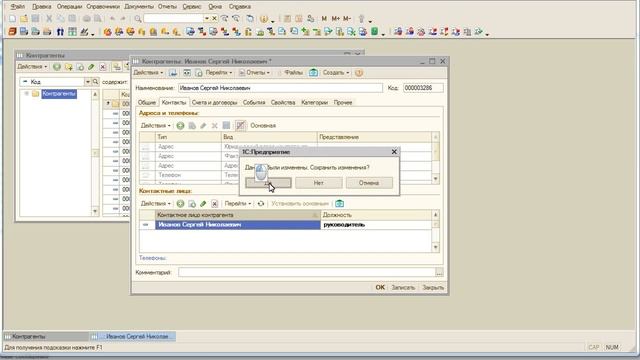This screenshot has height=360, width=640.
Task: Open the Документы menu
Action: [139, 7]
